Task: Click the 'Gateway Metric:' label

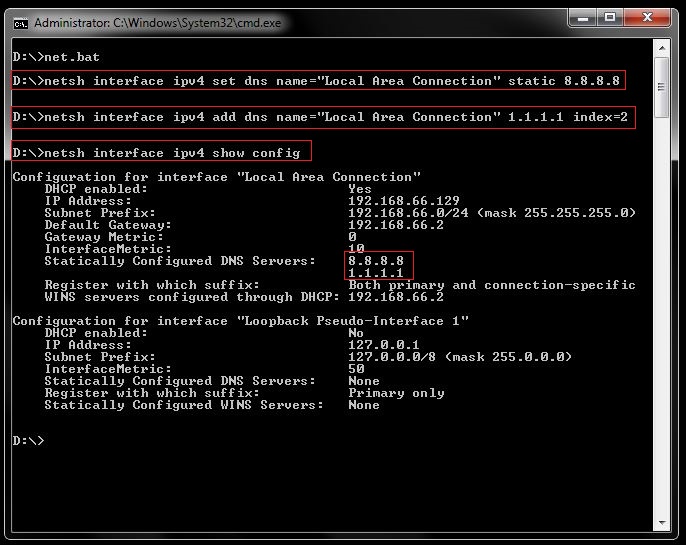Action: pyautogui.click(x=104, y=237)
